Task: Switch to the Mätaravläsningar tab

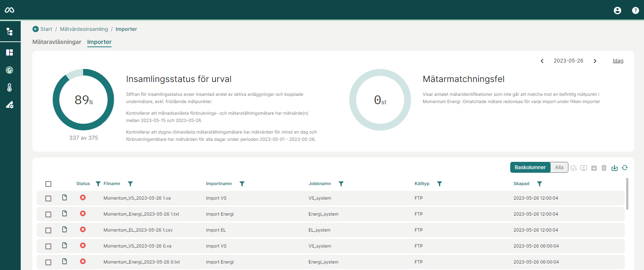Action: point(57,42)
